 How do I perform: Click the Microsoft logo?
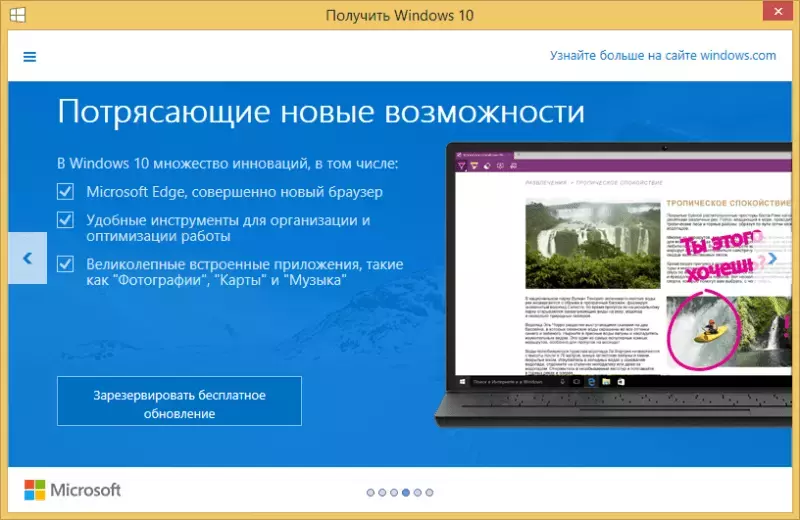(x=72, y=490)
